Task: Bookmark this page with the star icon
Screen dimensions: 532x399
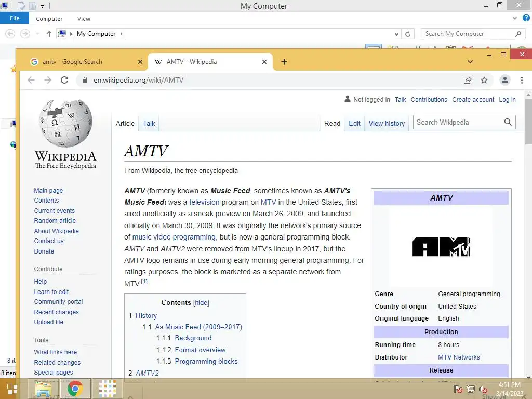Action: tap(484, 80)
